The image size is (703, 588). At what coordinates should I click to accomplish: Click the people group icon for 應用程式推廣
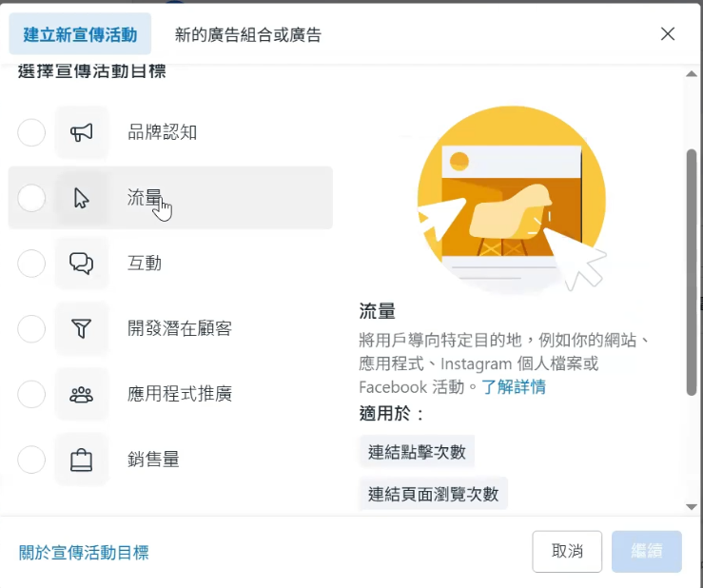coord(82,394)
